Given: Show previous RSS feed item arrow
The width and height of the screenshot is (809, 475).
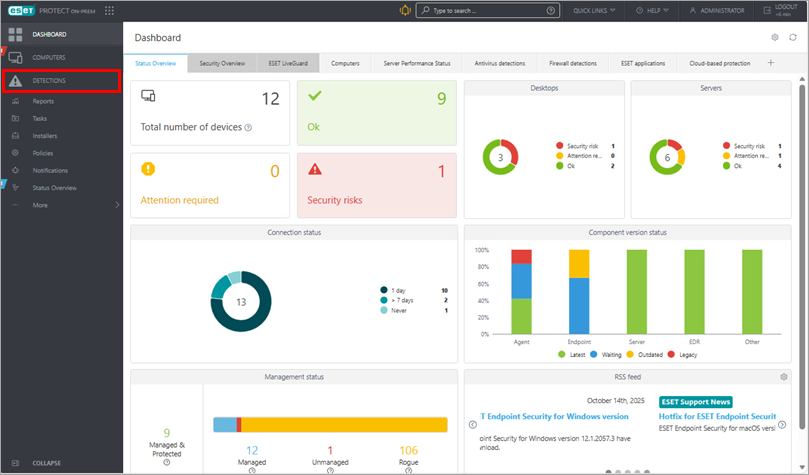Looking at the screenshot, I should 473,424.
